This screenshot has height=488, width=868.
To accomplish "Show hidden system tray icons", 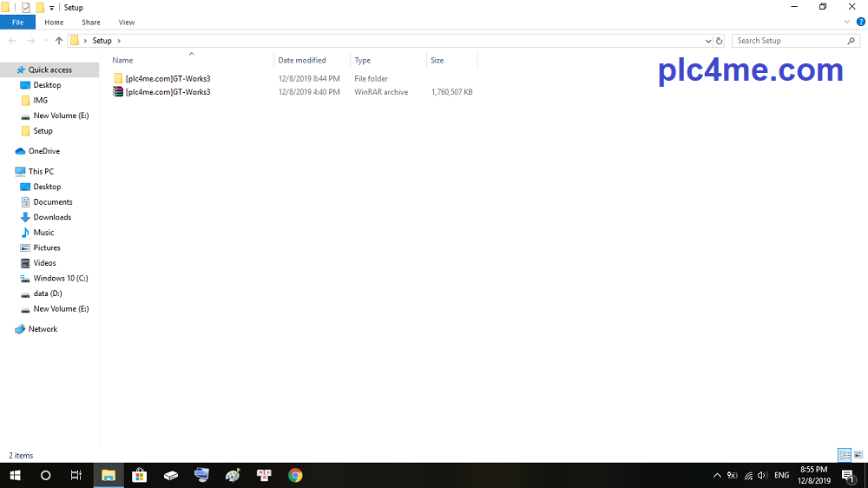I will click(x=717, y=475).
